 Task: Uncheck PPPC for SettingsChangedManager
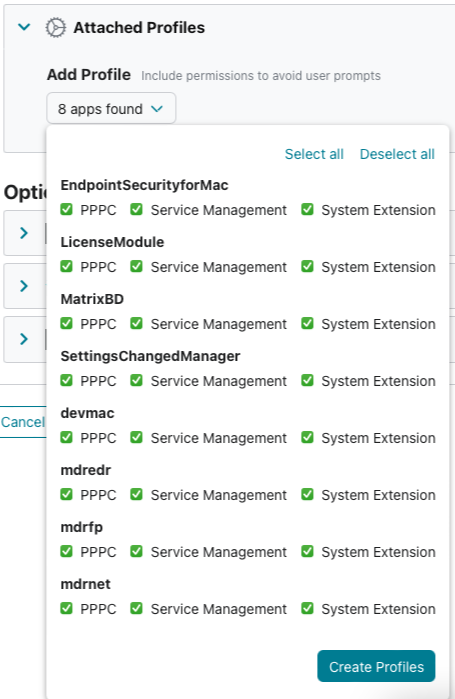(66, 380)
